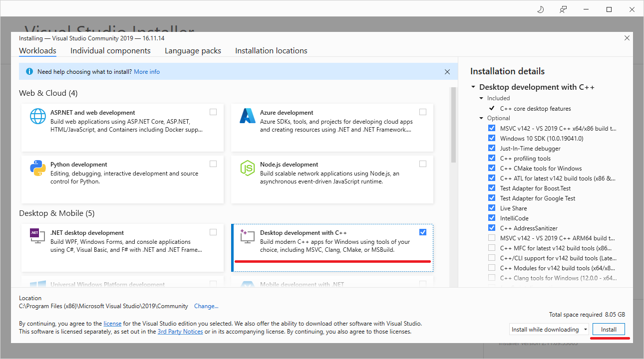Uncheck C++ ATL for latest v142 build tools
The image size is (644, 359).
(x=492, y=178)
